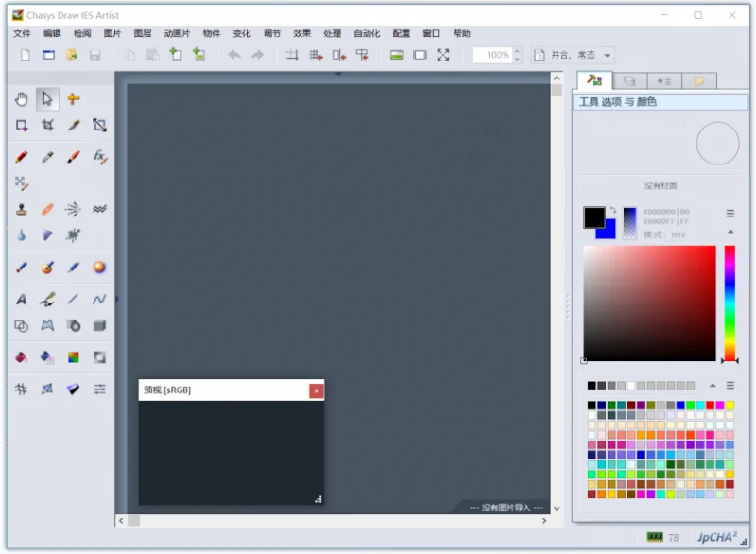Click the fit-to-window zoom icon on toolbar

point(419,55)
